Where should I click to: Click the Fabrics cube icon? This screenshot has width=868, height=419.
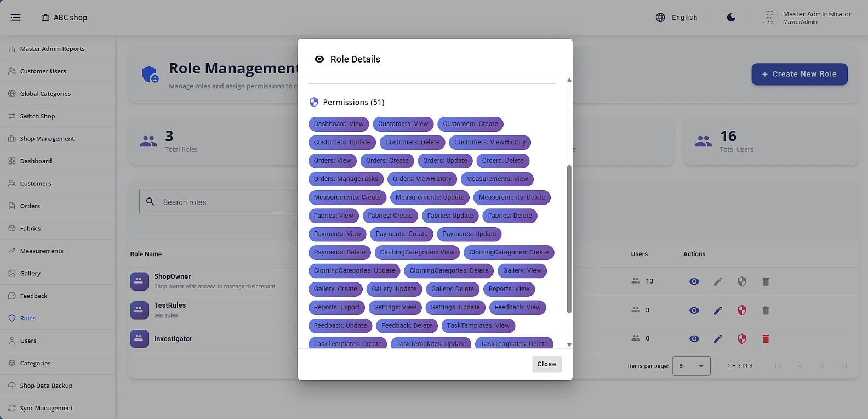[x=12, y=229]
